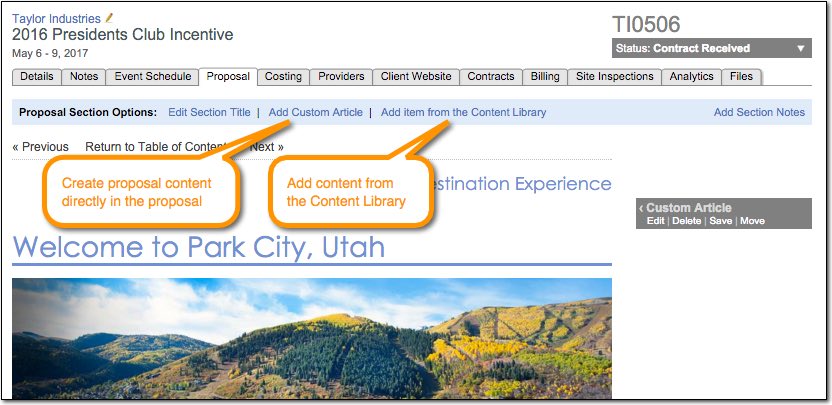This screenshot has height=405, width=832.
Task: Open the Contracts tab
Action: coord(491,77)
